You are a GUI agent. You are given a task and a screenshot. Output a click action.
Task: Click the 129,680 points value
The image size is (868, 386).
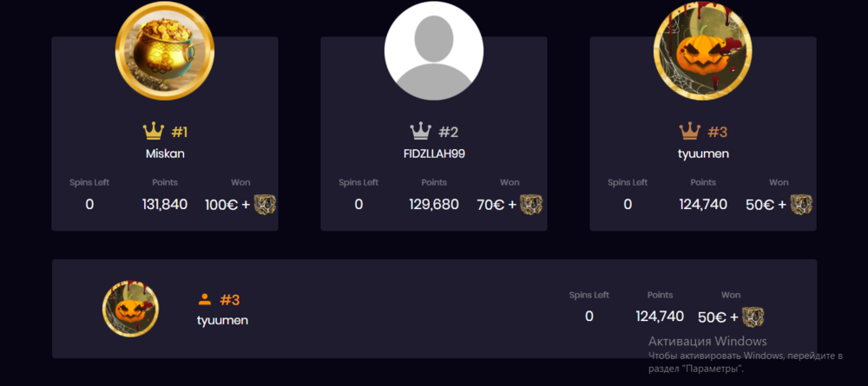434,205
